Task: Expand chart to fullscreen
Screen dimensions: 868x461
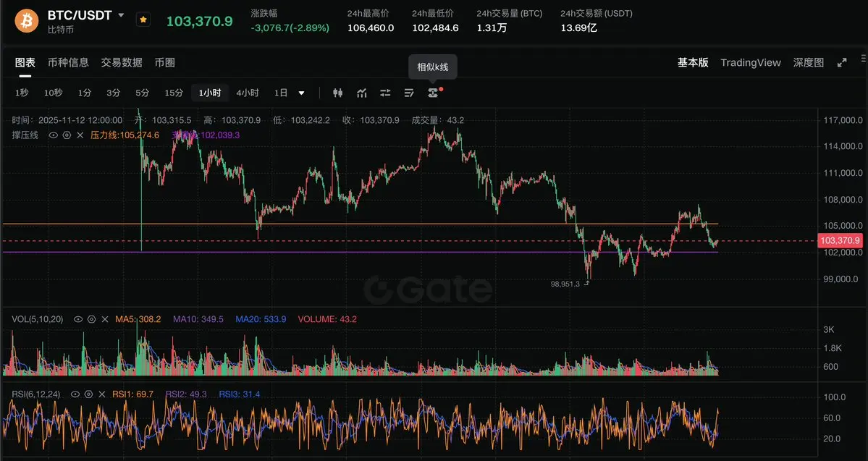Action: point(842,62)
